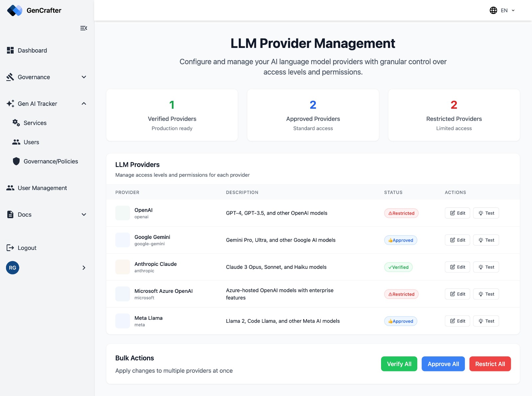Click the Users people icon

click(16, 142)
